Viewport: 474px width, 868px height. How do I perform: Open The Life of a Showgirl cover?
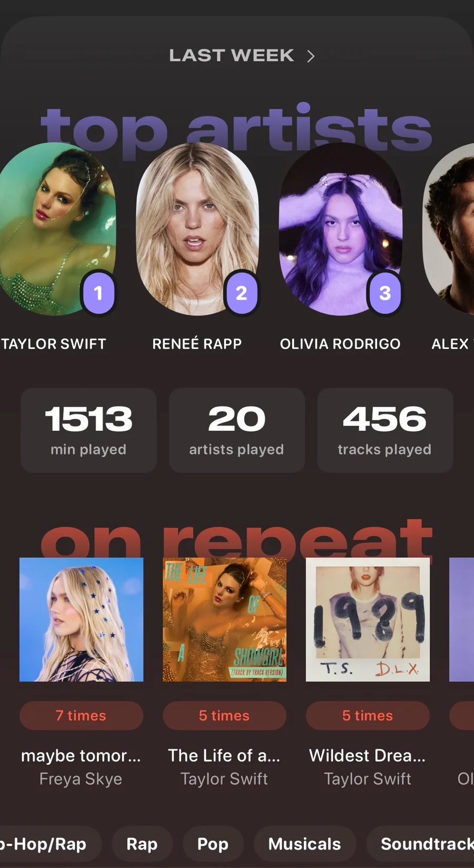click(224, 619)
